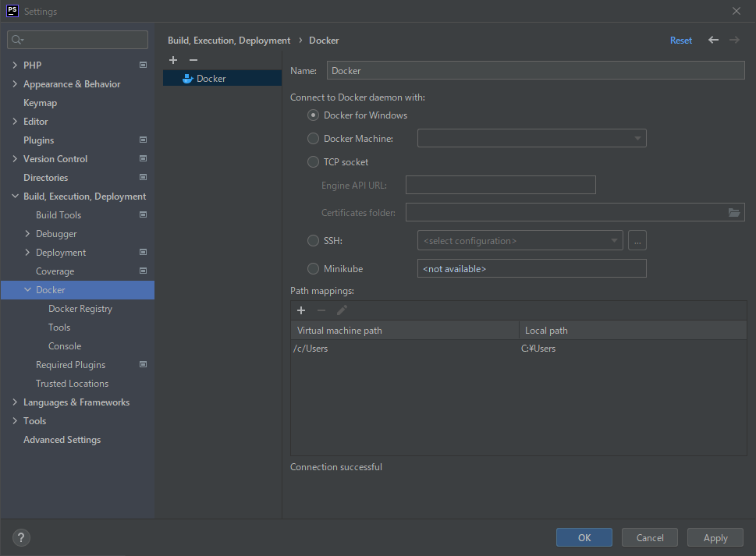Click the Certificates folder browse icon
The image size is (756, 556).
tap(733, 212)
